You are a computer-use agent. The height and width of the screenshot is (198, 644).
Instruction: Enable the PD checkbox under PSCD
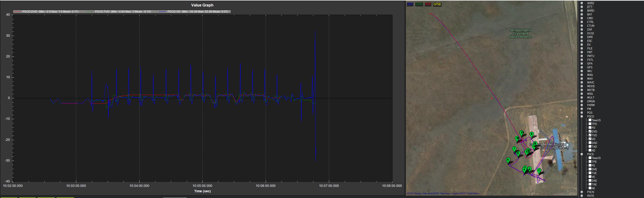[x=590, y=128]
